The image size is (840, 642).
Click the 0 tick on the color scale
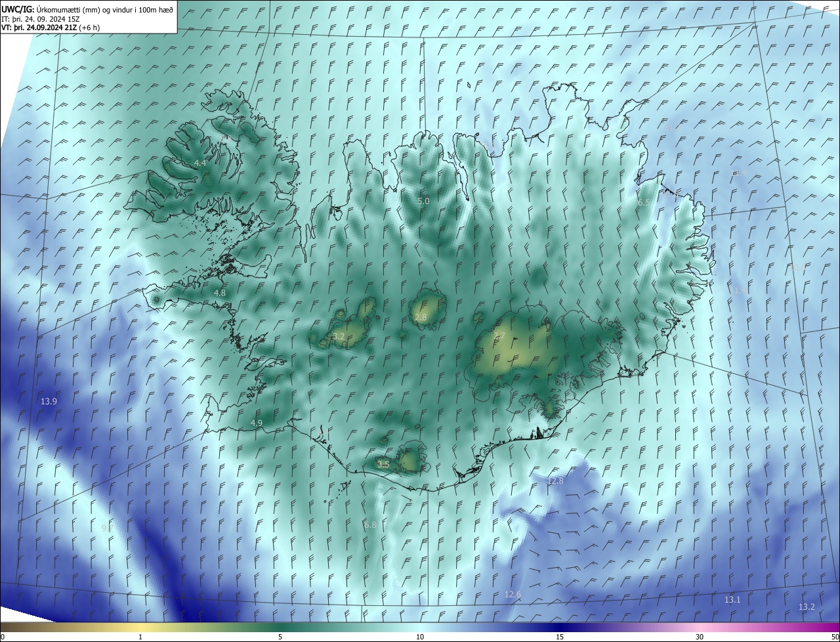[x=2, y=637]
